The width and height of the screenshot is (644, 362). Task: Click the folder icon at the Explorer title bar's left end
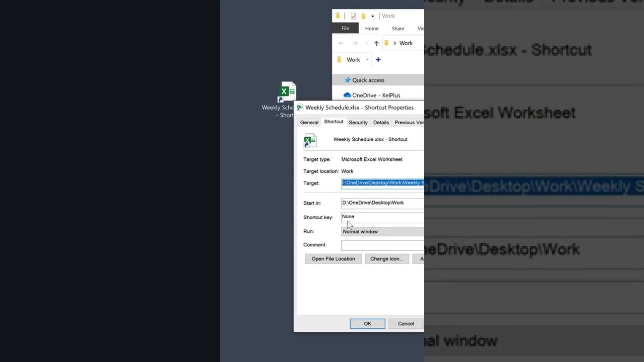click(x=338, y=16)
